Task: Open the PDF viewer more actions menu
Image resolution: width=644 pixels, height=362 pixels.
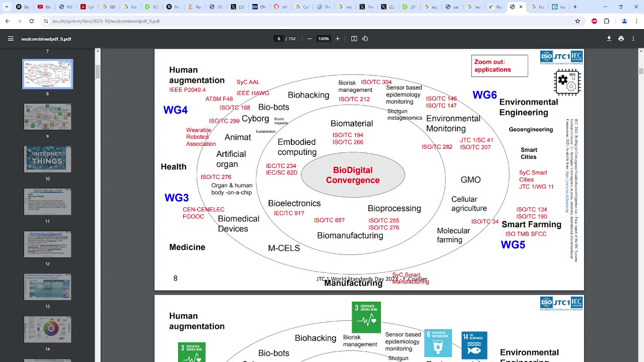Action: tap(633, 39)
